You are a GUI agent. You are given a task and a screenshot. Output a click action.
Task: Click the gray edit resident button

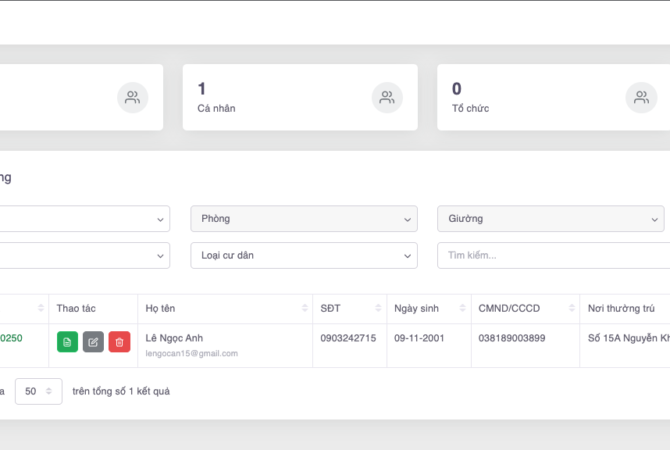pyautogui.click(x=93, y=342)
